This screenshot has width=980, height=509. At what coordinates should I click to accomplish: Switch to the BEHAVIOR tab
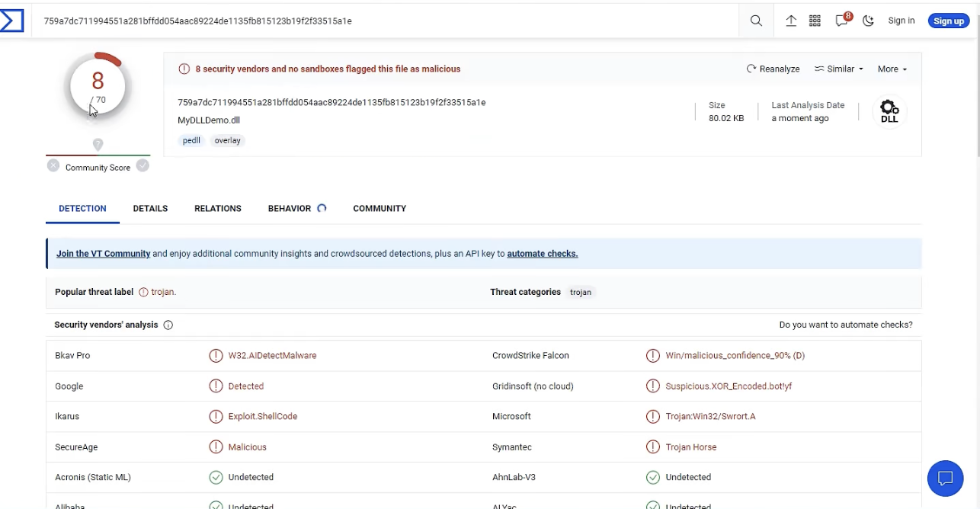click(296, 208)
